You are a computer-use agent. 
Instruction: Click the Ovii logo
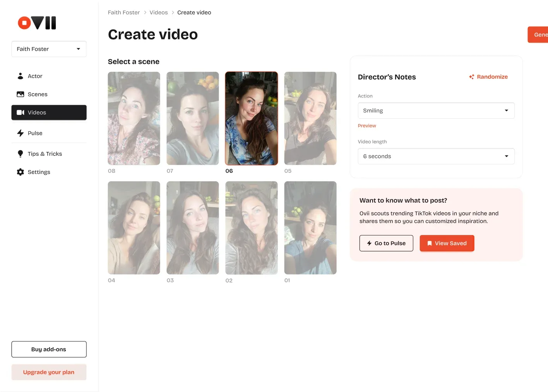[x=37, y=23]
